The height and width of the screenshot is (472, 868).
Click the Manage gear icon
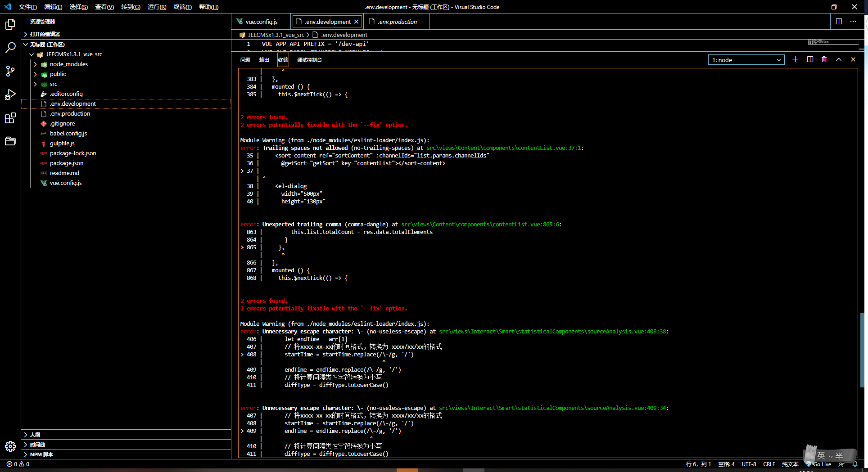(x=10, y=446)
